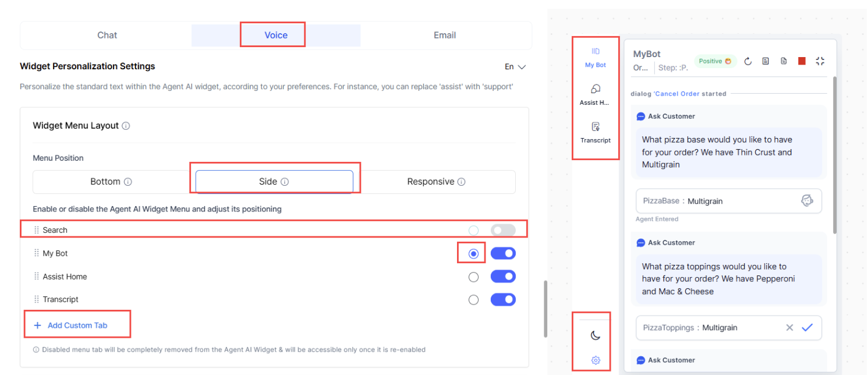This screenshot has height=375, width=868.
Task: Collapse the MyBot widget panel
Action: (820, 61)
